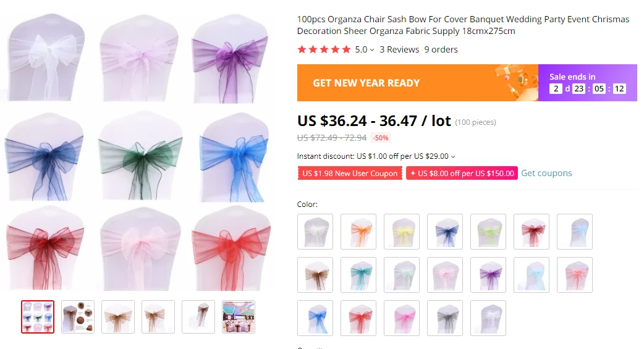Pick the burgundy red sash color option
644x349 pixels.
point(532,232)
